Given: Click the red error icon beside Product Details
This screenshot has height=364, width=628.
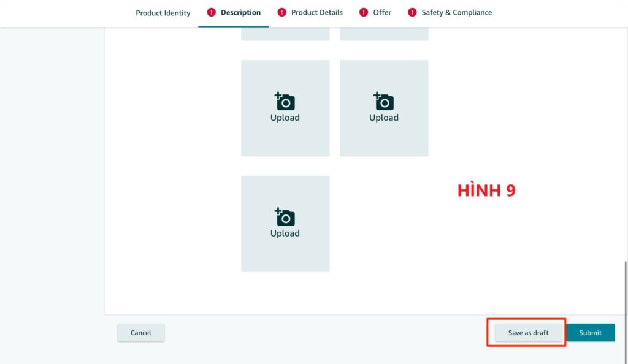Looking at the screenshot, I should click(282, 12).
